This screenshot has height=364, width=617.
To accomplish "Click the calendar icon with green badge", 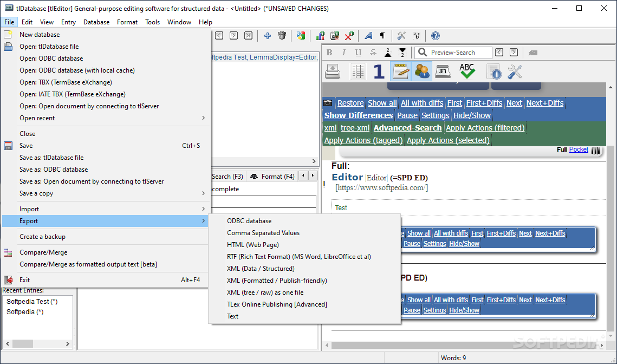I will click(x=334, y=36).
